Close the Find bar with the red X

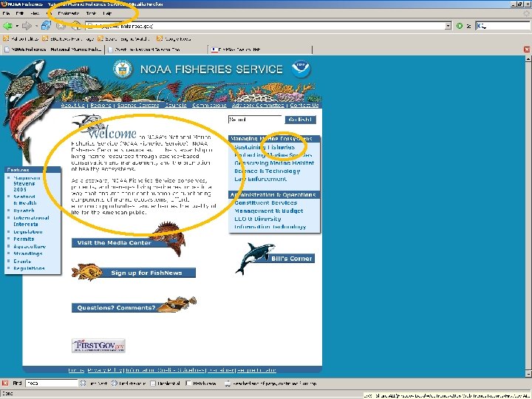point(4,383)
